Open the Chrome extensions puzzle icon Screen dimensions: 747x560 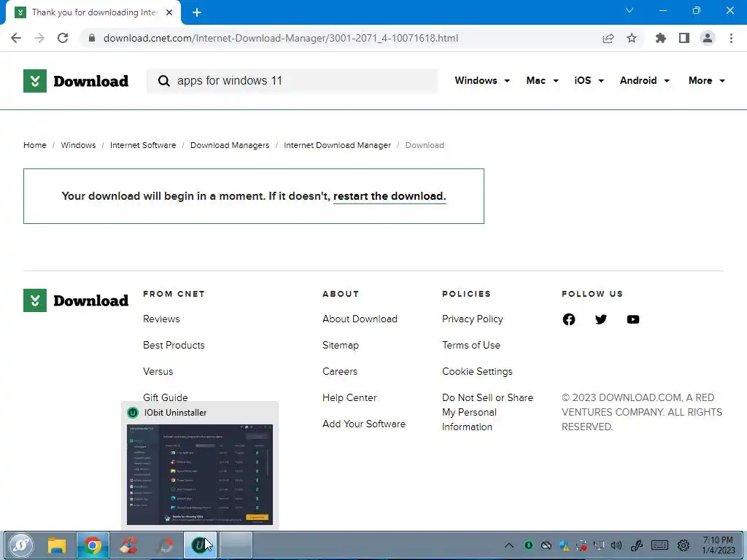click(661, 38)
